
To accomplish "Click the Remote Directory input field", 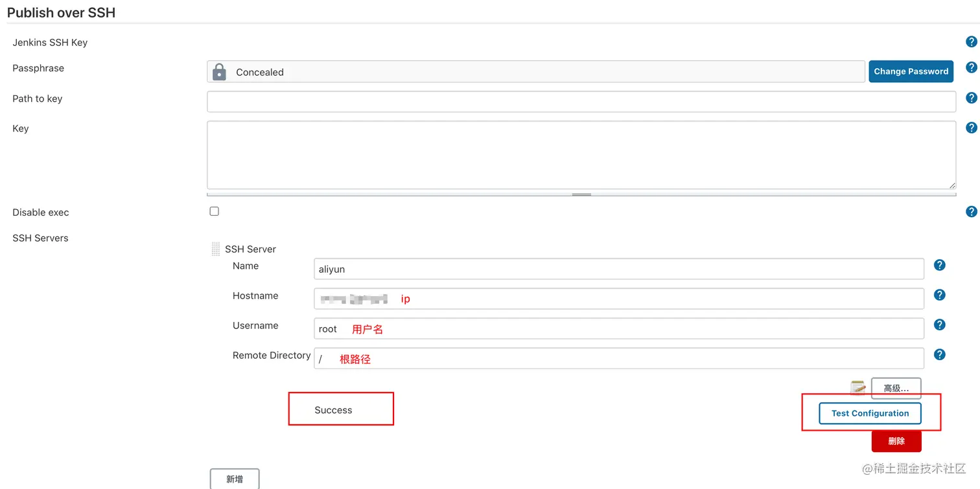I will [619, 358].
